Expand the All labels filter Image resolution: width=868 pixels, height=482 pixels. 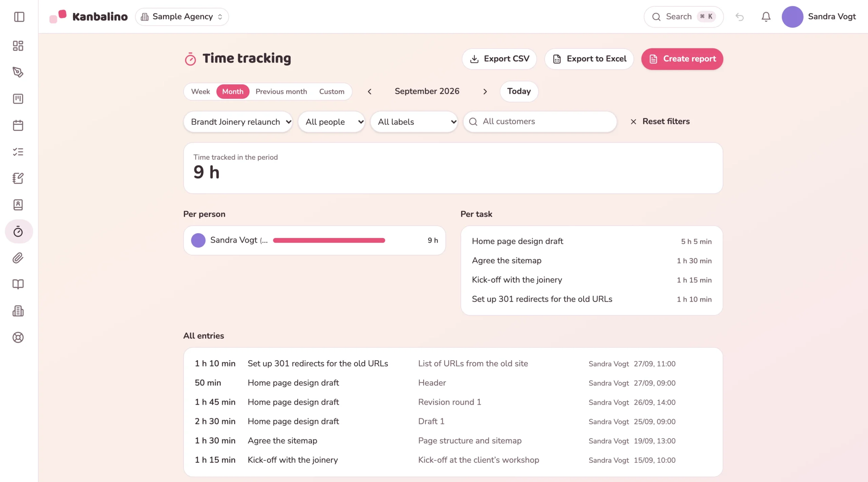[x=414, y=122]
